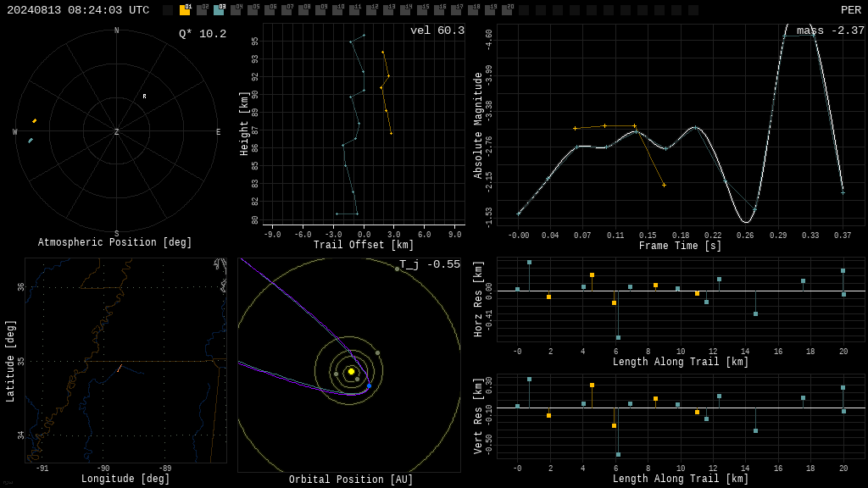Click the vel 60.3 label
The height and width of the screenshot is (488, 868).
coord(437,30)
